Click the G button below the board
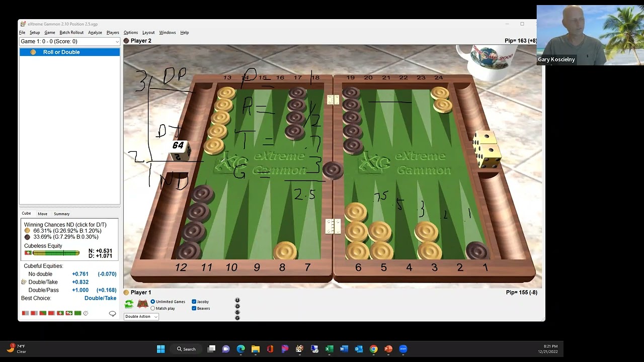644x362 pixels. [237, 318]
